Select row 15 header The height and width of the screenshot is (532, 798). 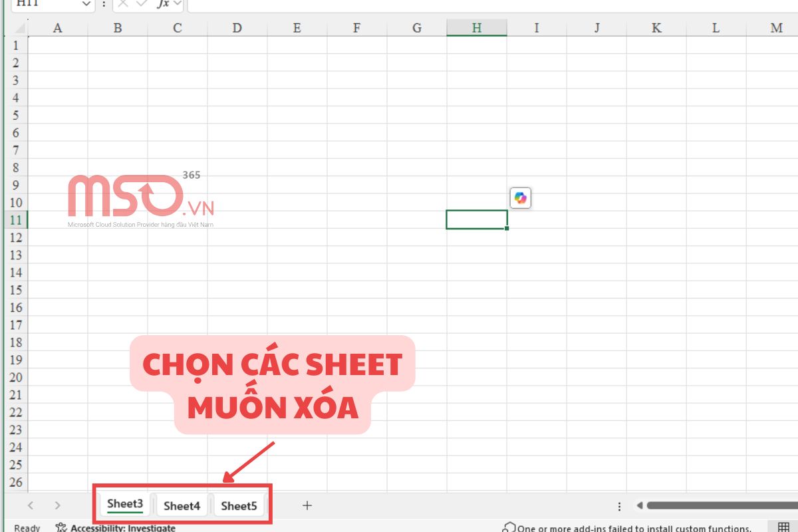17,290
